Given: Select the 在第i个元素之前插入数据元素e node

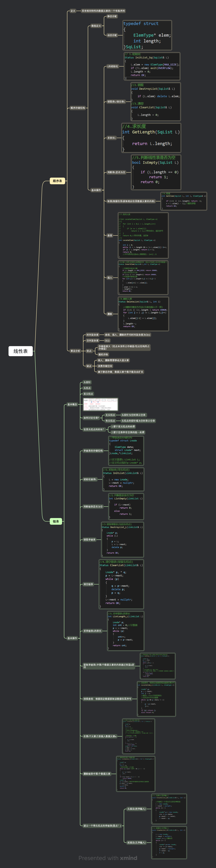Looking at the screenshot, I should click(x=100, y=736).
